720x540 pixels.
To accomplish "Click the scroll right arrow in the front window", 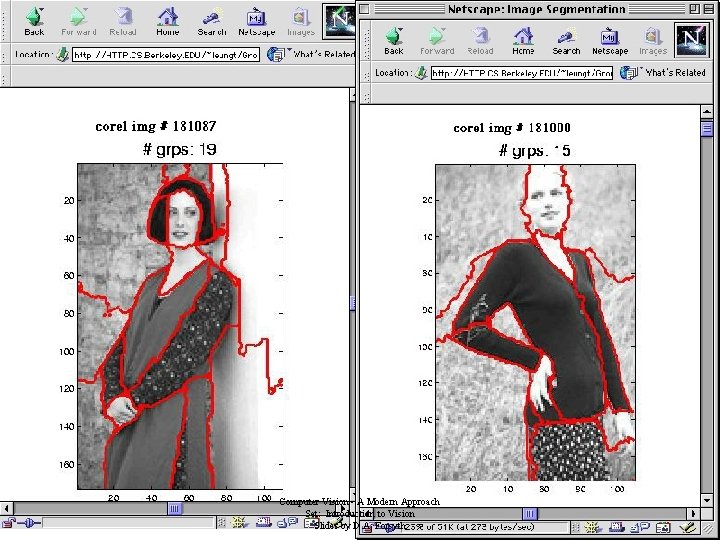I will pyautogui.click(x=693, y=513).
